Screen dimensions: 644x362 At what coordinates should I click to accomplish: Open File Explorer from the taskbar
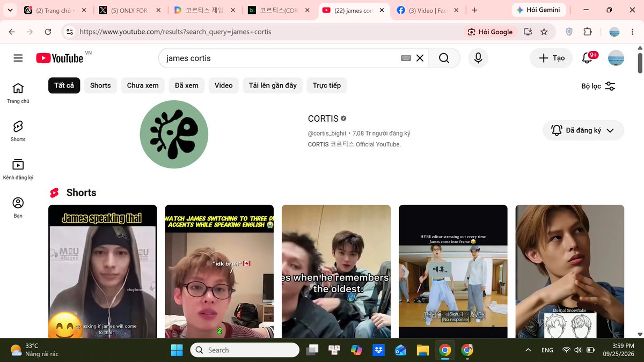click(423, 350)
